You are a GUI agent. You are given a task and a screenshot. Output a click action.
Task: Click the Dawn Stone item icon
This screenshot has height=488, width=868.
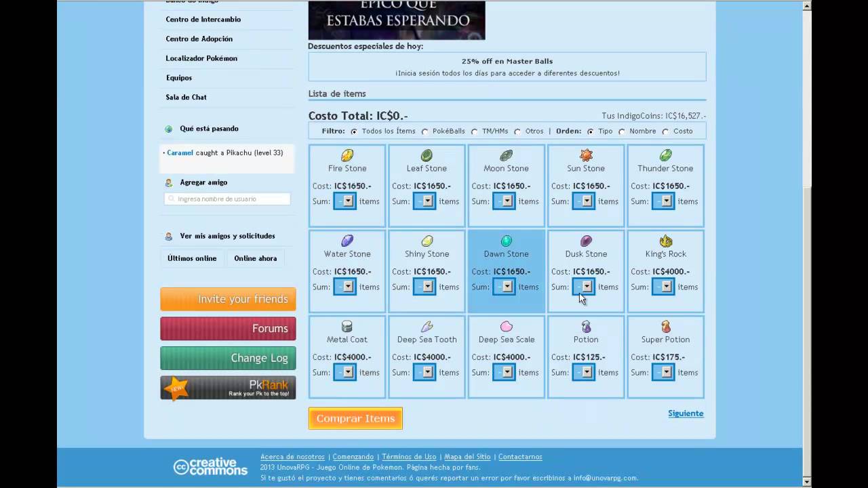[x=506, y=241]
